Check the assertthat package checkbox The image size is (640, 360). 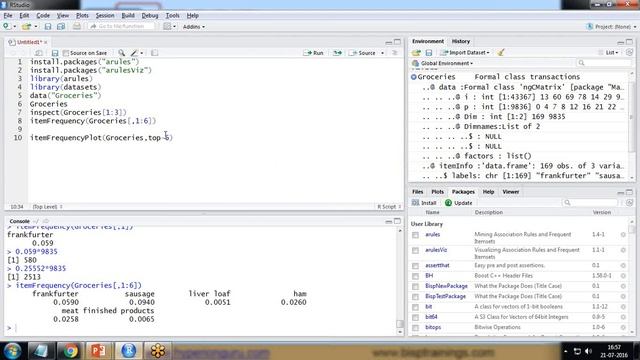click(415, 266)
